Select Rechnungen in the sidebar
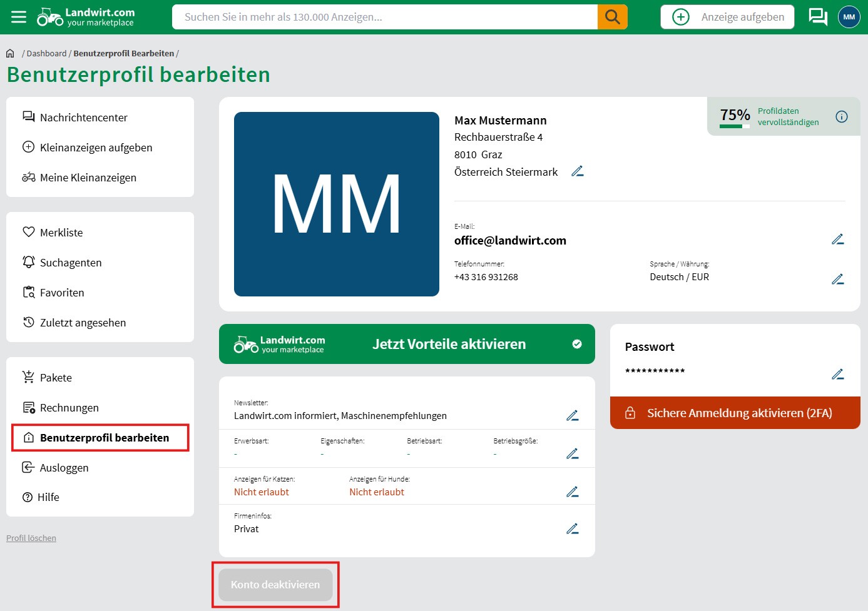868x611 pixels. [x=69, y=408]
